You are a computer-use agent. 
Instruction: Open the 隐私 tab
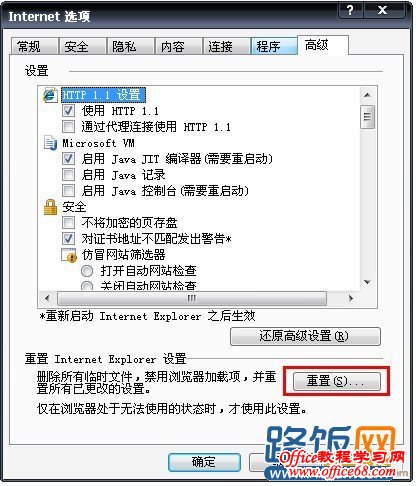click(x=130, y=46)
